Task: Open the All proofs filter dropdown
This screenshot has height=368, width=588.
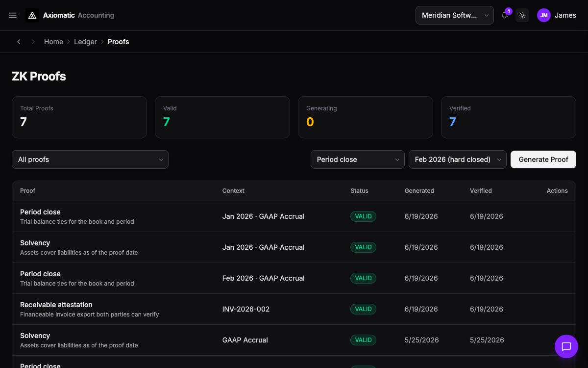Action: click(90, 159)
